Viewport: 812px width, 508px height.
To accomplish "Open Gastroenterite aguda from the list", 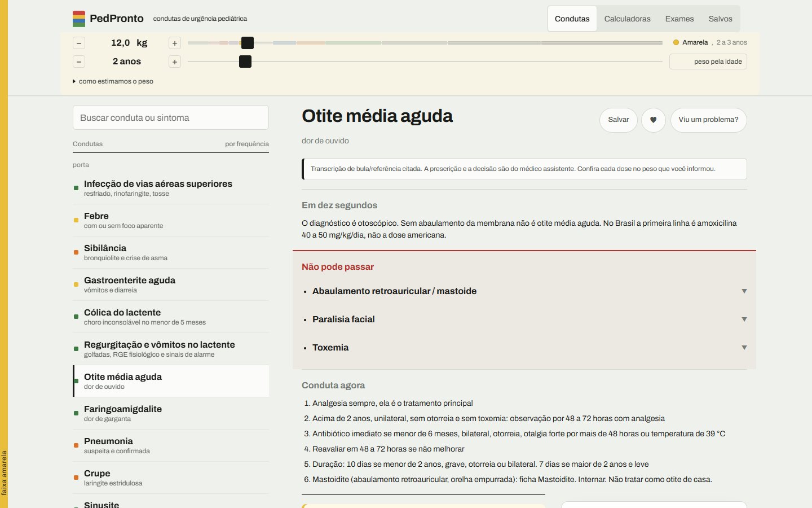I will click(x=171, y=284).
